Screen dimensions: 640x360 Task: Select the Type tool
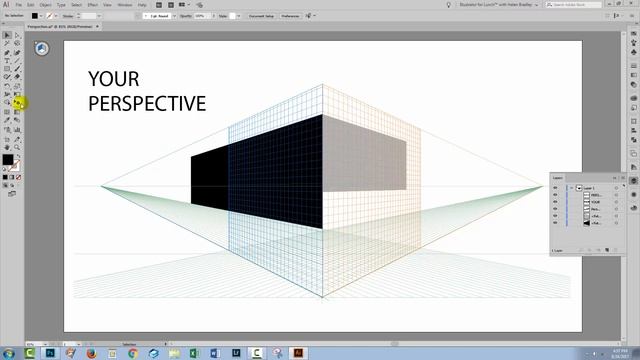(7, 61)
